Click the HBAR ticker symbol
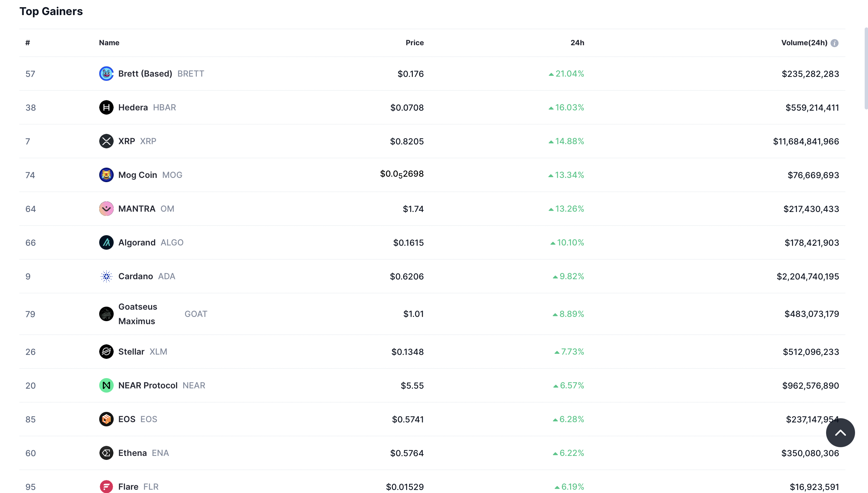The image size is (868, 493). [x=164, y=107]
